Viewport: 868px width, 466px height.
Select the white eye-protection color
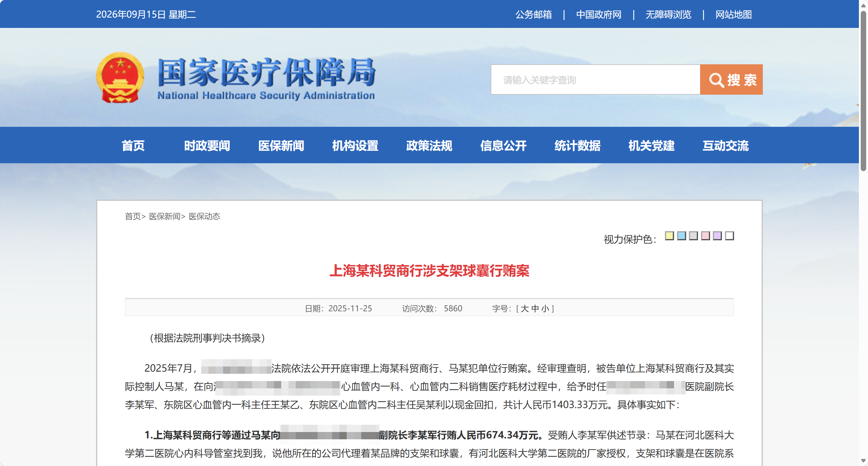[729, 236]
